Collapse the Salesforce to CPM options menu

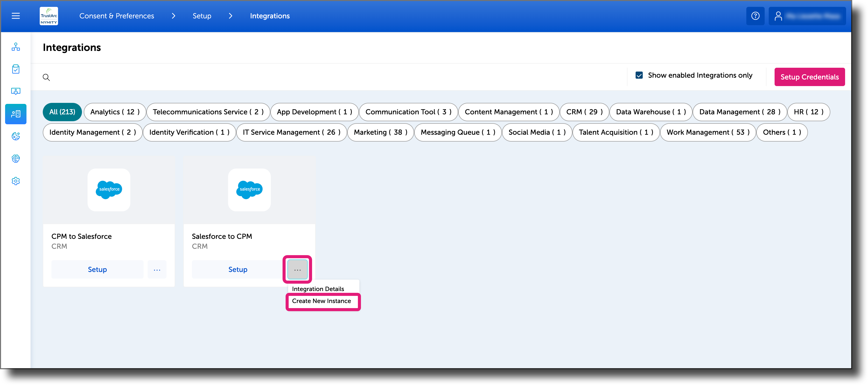click(x=297, y=269)
